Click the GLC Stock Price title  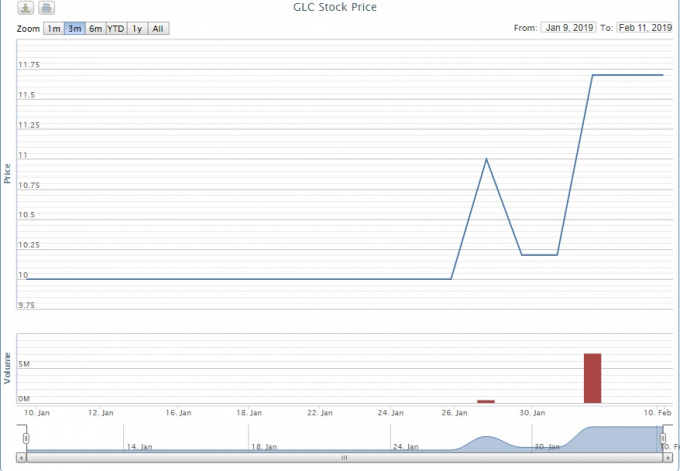coord(342,8)
